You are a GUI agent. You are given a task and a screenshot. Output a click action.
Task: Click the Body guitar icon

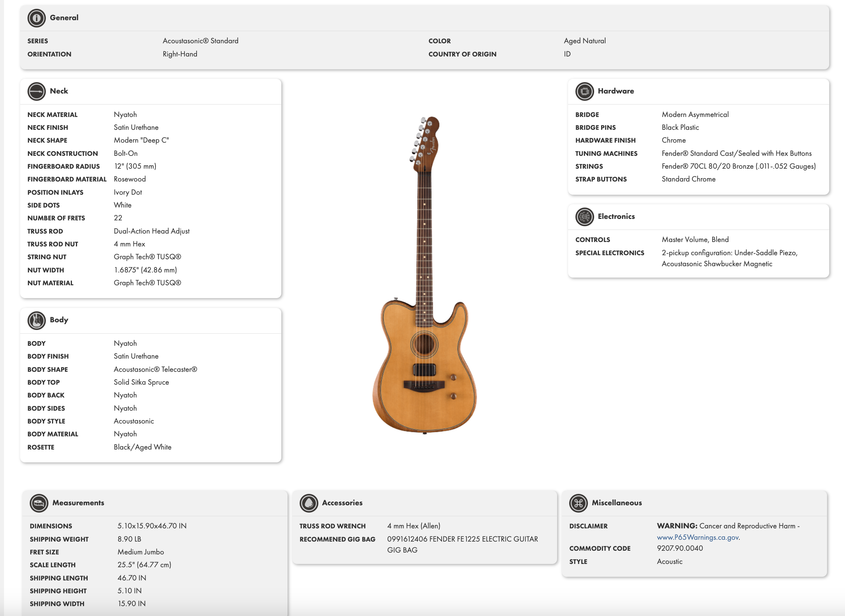[x=36, y=320]
